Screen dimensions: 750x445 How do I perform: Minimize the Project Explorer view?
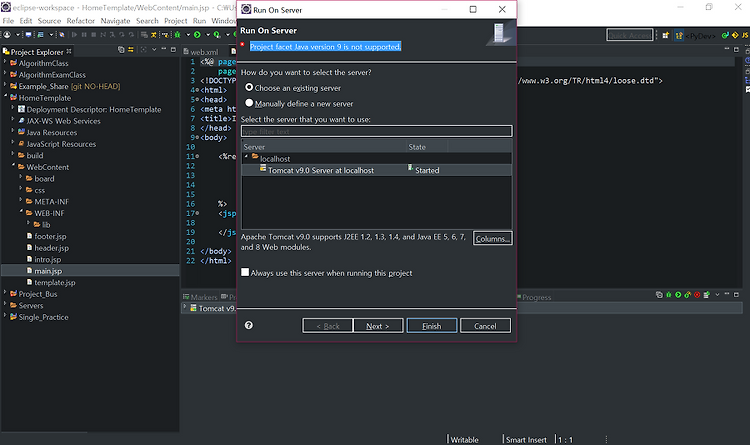164,49
